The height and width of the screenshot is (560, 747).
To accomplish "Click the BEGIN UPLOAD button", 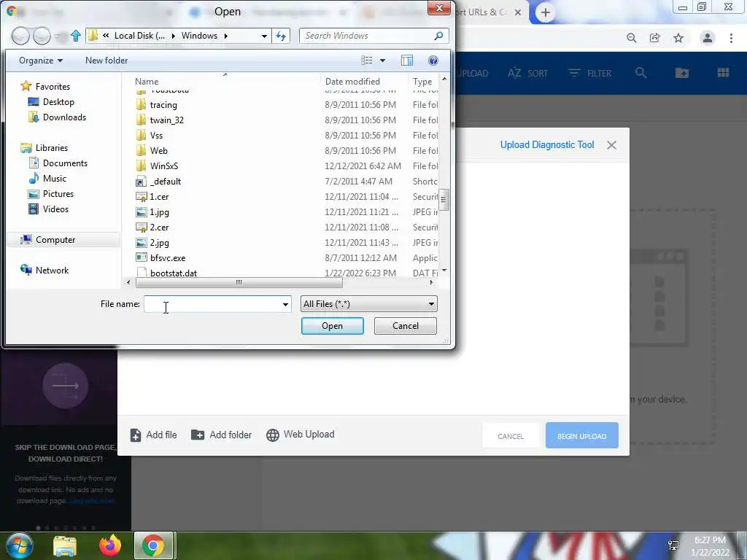I will pyautogui.click(x=581, y=436).
